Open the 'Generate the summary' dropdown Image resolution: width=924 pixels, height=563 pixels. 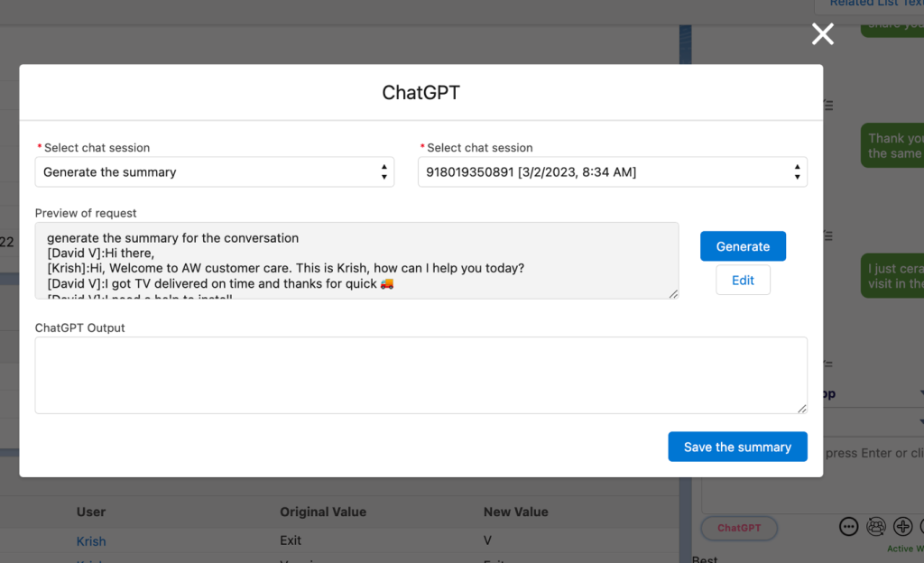pyautogui.click(x=215, y=172)
